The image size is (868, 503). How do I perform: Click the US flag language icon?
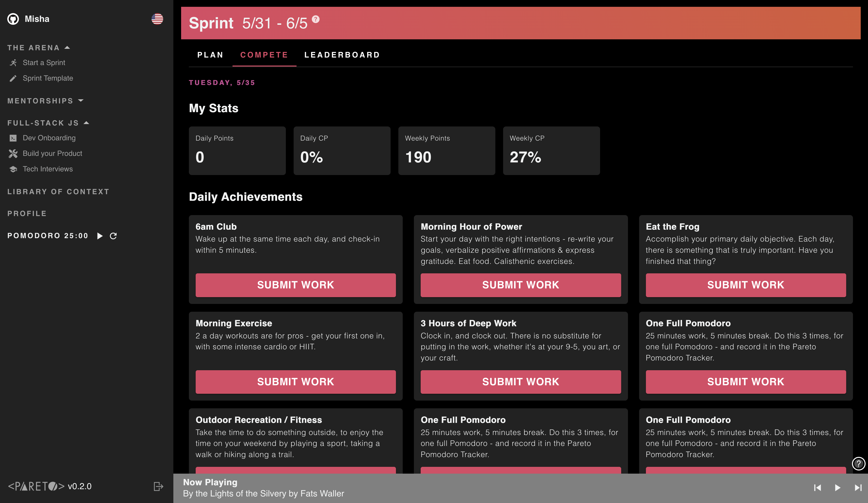[157, 19]
